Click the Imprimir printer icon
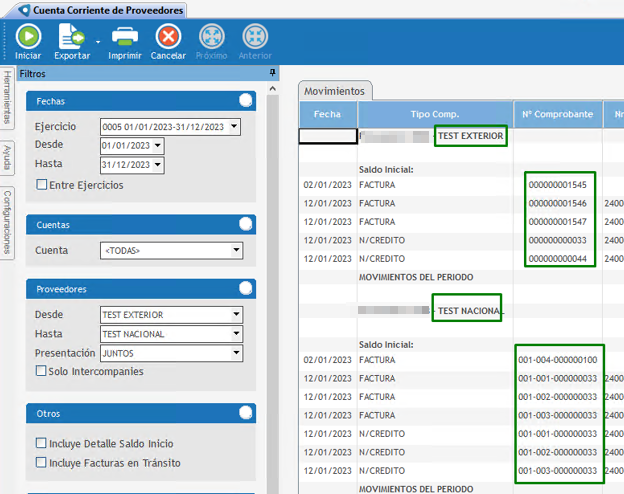The height and width of the screenshot is (494, 624). [125, 37]
